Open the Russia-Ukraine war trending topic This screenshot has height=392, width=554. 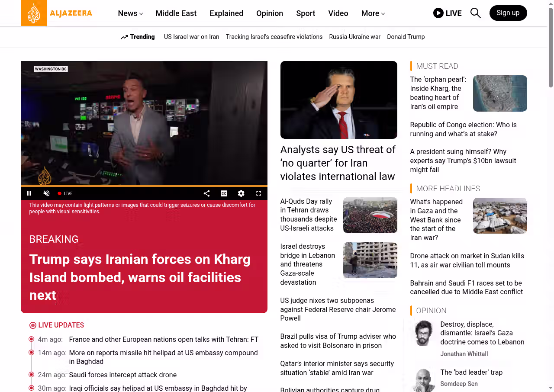point(354,37)
